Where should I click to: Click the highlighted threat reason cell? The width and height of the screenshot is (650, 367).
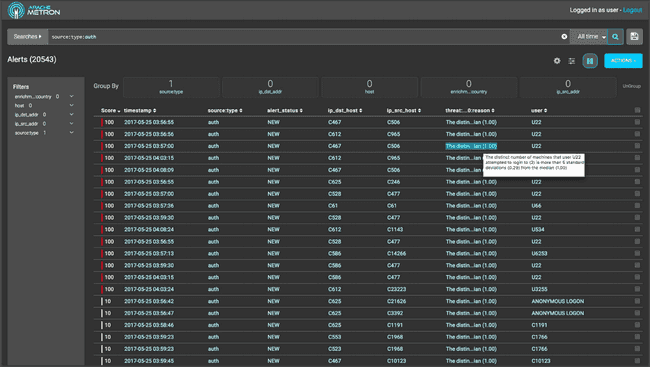(471, 146)
